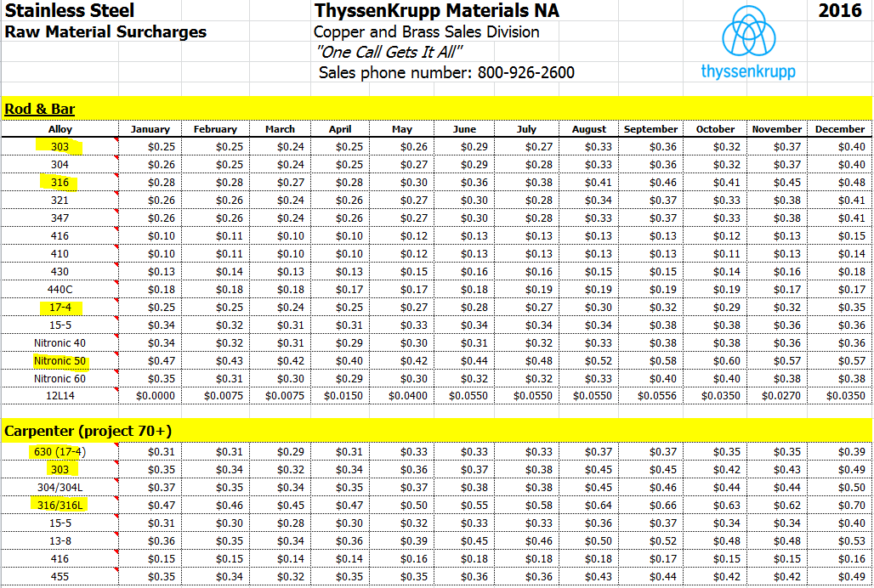Select 316/316L September value $0.66

click(650, 505)
